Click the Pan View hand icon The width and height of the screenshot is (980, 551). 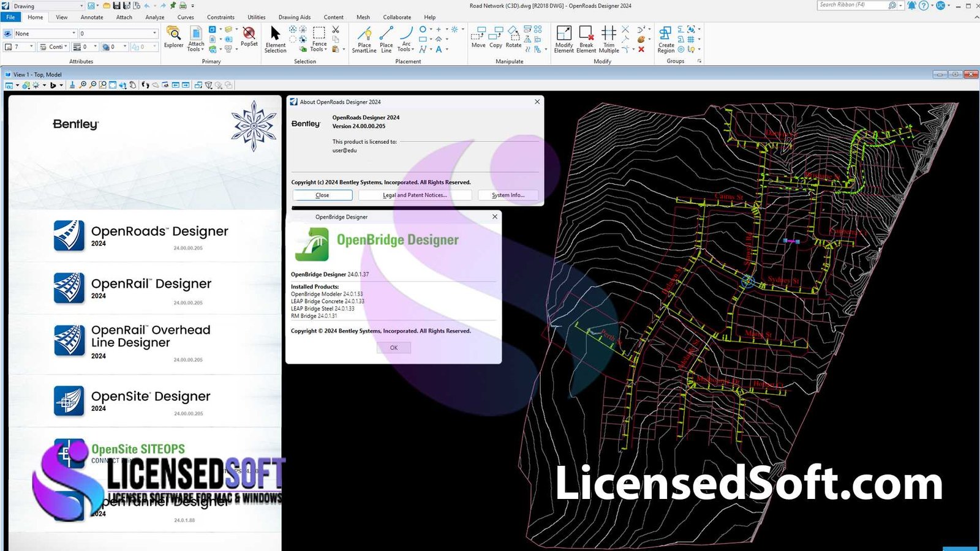(132, 85)
